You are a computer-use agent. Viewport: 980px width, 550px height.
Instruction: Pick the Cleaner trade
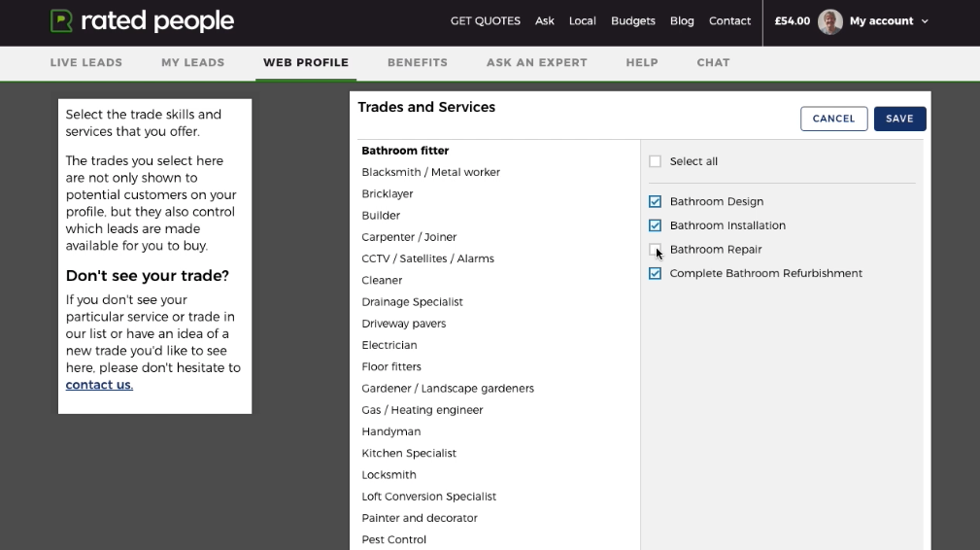pyautogui.click(x=382, y=281)
